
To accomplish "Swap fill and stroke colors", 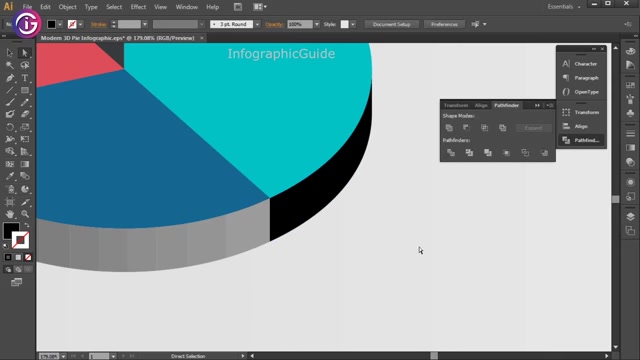I will (x=27, y=225).
